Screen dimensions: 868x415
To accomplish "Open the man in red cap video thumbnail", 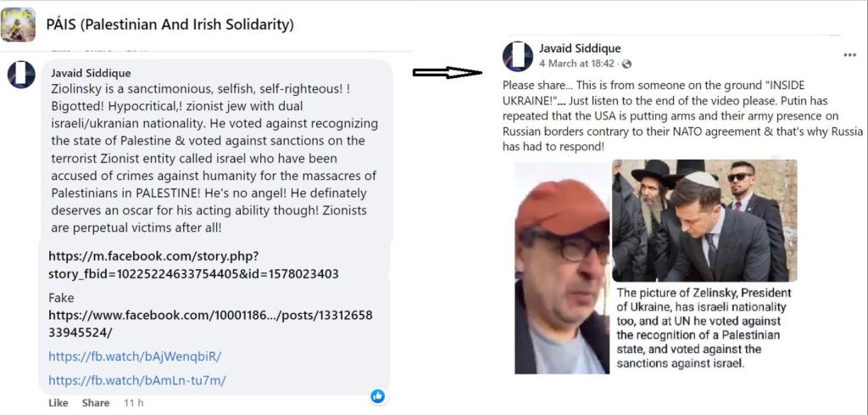I will 562,268.
